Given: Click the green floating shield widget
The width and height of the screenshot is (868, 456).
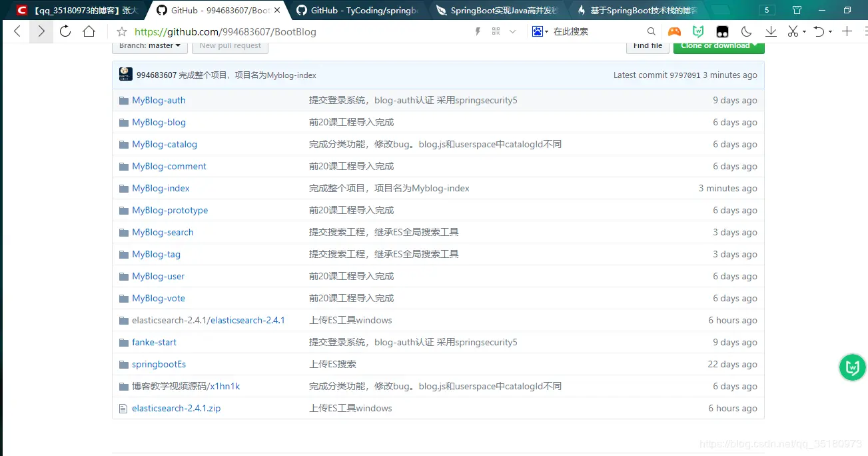Looking at the screenshot, I should [852, 367].
